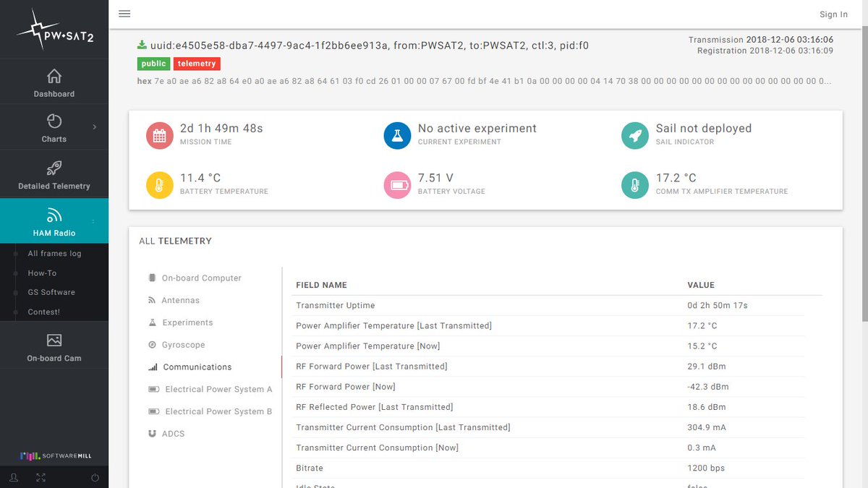Viewport: 868px width, 488px height.
Task: Click the Sign In link
Action: [833, 14]
